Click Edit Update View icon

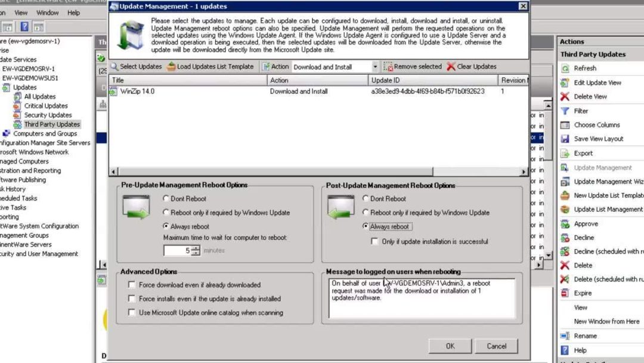point(565,82)
